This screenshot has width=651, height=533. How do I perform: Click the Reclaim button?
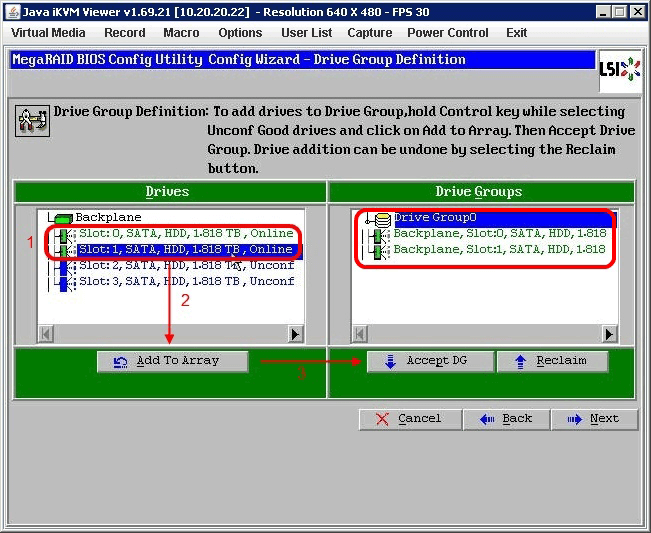point(552,361)
